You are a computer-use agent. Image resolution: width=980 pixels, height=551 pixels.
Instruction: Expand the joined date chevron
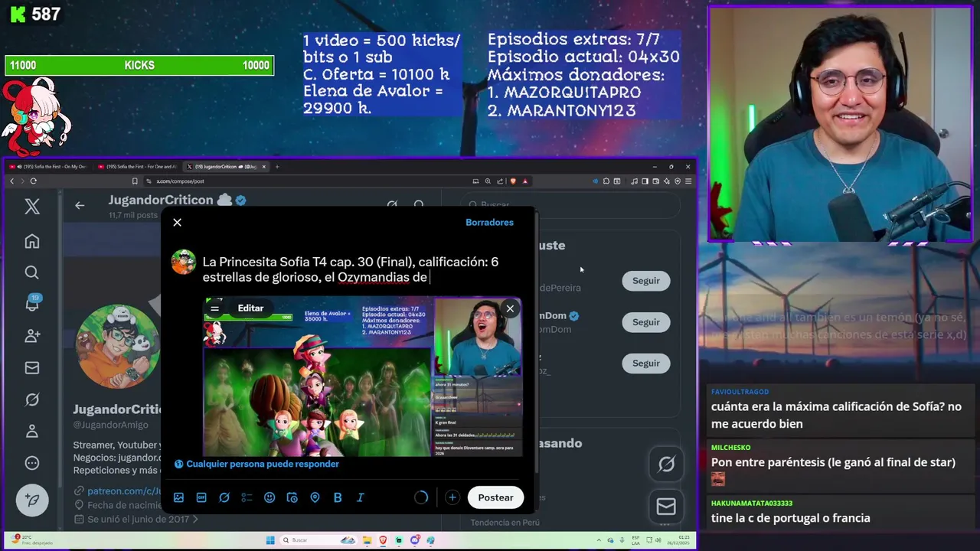pyautogui.click(x=195, y=520)
